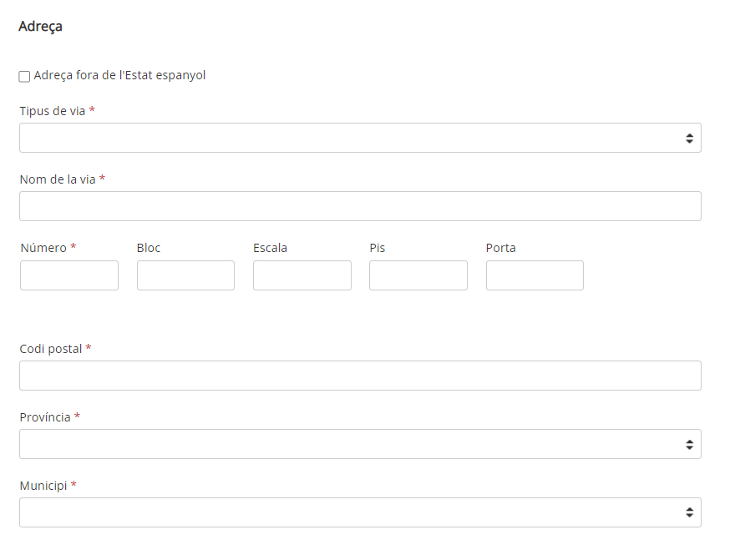Open the Municipi select box

360,512
